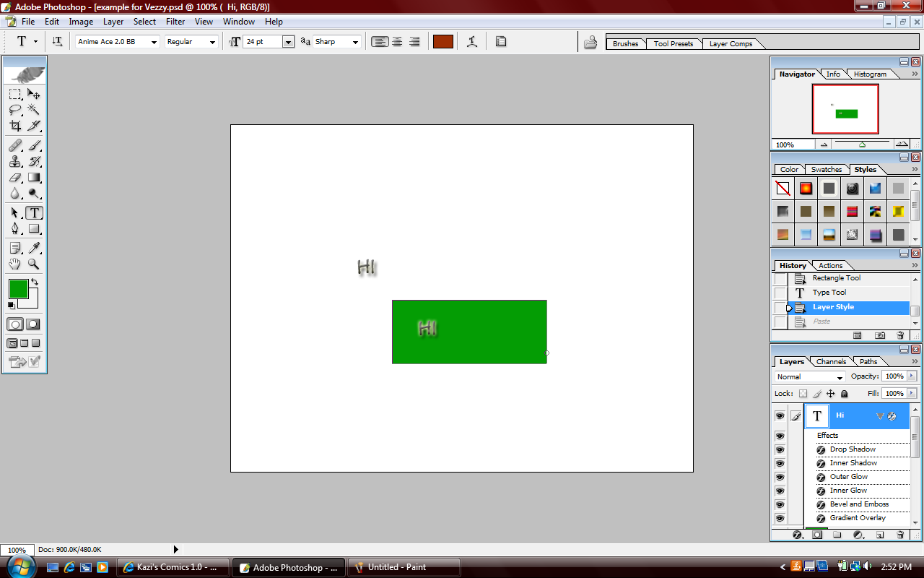This screenshot has height=578, width=924.
Task: Pick the Eraser tool
Action: point(14,177)
